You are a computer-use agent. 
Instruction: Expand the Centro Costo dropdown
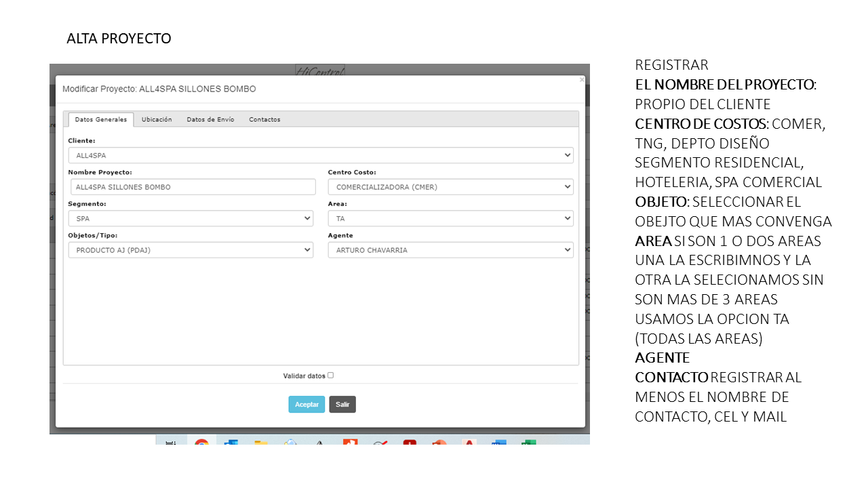[x=450, y=187]
